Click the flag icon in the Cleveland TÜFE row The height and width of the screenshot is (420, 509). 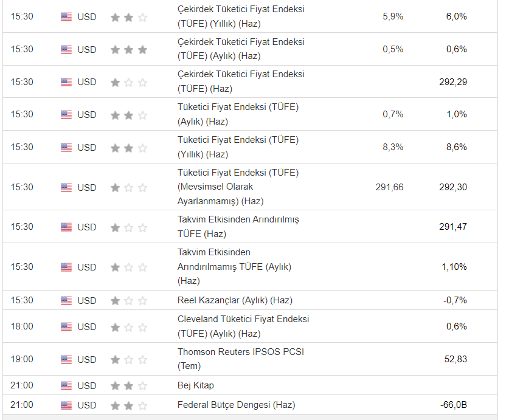click(x=66, y=326)
